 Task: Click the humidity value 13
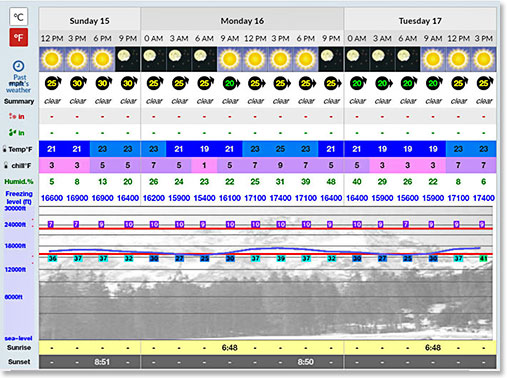pyautogui.click(x=102, y=182)
